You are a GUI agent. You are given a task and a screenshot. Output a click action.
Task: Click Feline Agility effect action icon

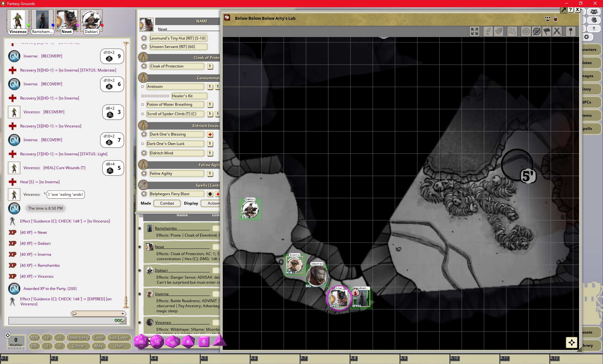point(210,174)
